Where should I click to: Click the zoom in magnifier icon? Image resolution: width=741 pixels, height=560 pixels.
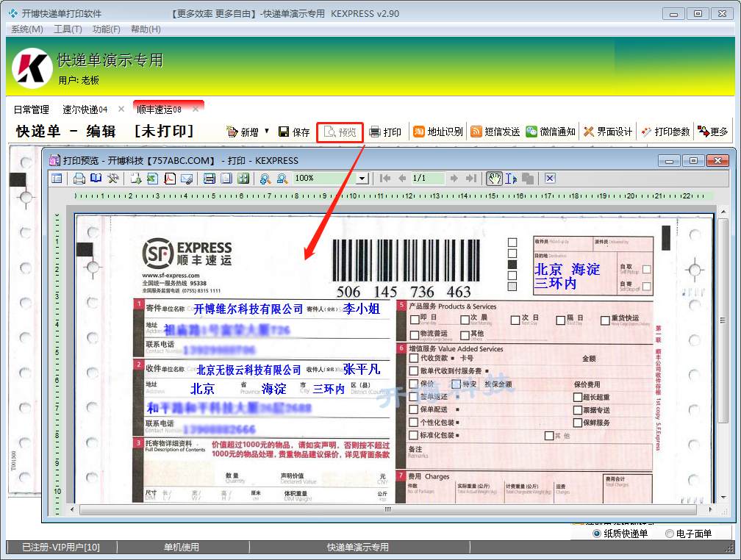point(265,178)
